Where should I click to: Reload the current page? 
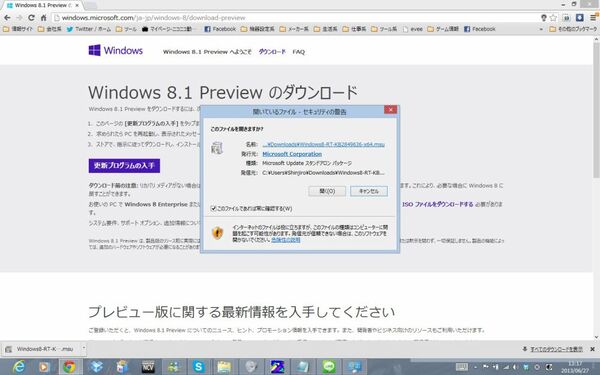coord(31,18)
